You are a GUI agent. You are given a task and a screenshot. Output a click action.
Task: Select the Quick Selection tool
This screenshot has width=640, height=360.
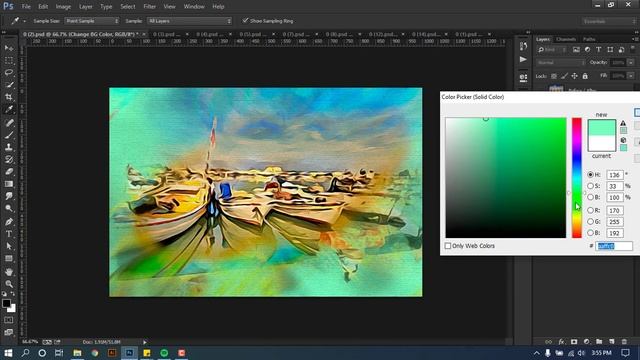point(9,85)
